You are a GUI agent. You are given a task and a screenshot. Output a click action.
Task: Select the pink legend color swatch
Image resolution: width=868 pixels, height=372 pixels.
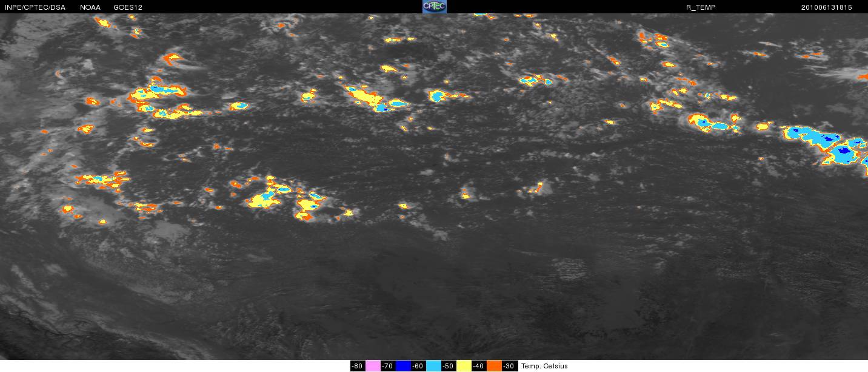(x=373, y=366)
